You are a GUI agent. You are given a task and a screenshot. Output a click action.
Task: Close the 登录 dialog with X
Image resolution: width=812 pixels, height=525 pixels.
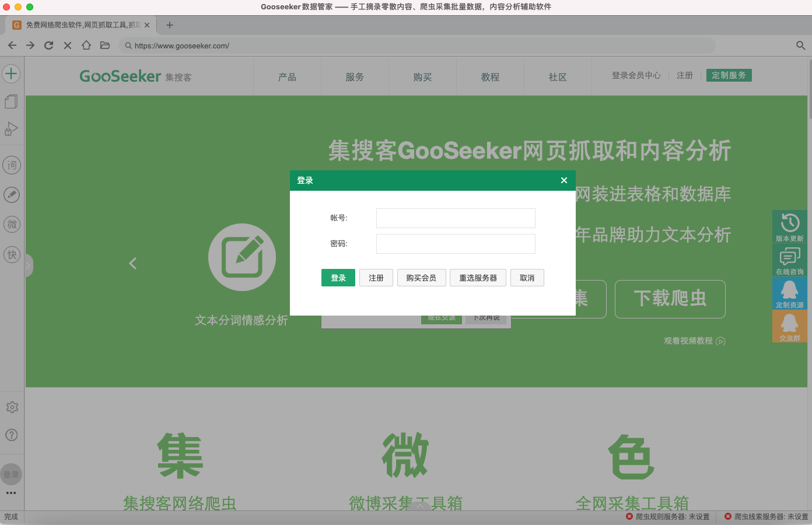coord(563,180)
